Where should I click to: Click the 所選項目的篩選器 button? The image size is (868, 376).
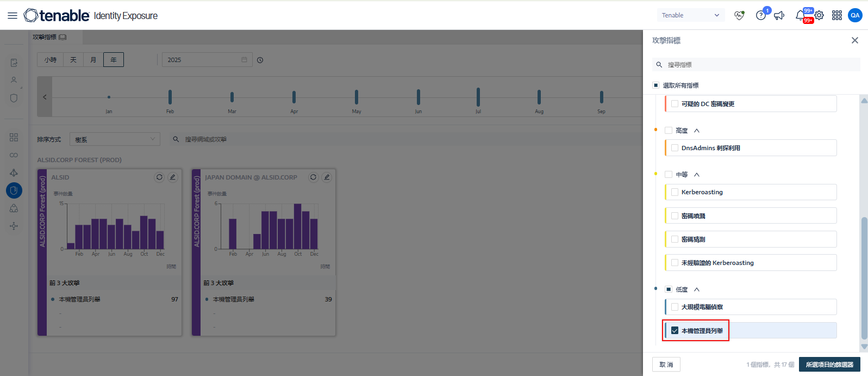[829, 365]
